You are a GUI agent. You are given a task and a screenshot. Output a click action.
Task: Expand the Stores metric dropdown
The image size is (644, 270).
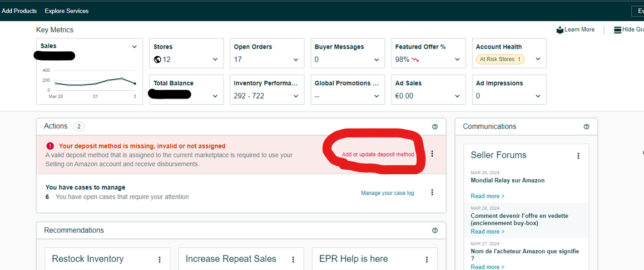(215, 60)
